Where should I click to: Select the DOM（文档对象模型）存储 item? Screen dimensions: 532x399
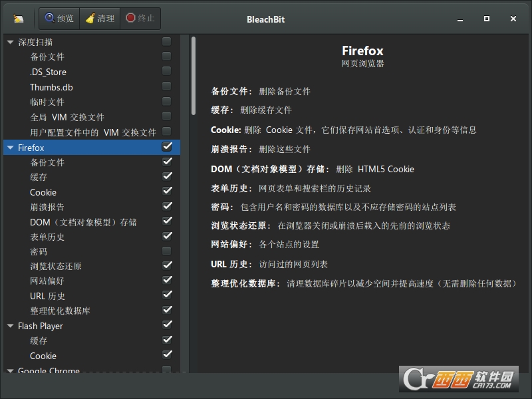83,222
